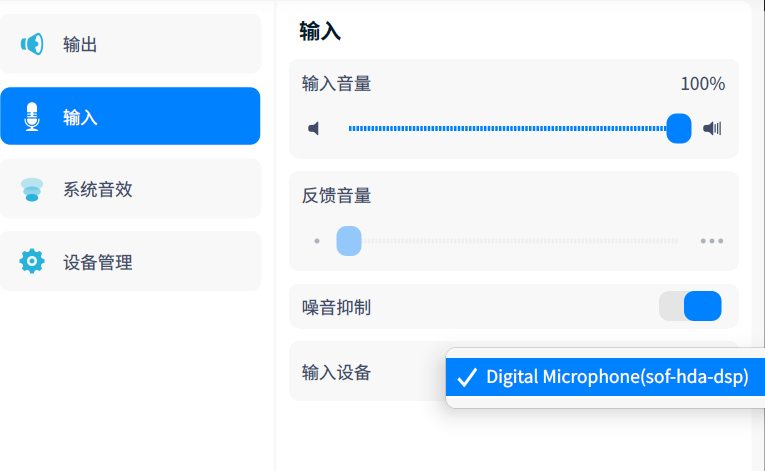Click the speaker icon beside 输出
The image size is (765, 471).
coord(32,44)
